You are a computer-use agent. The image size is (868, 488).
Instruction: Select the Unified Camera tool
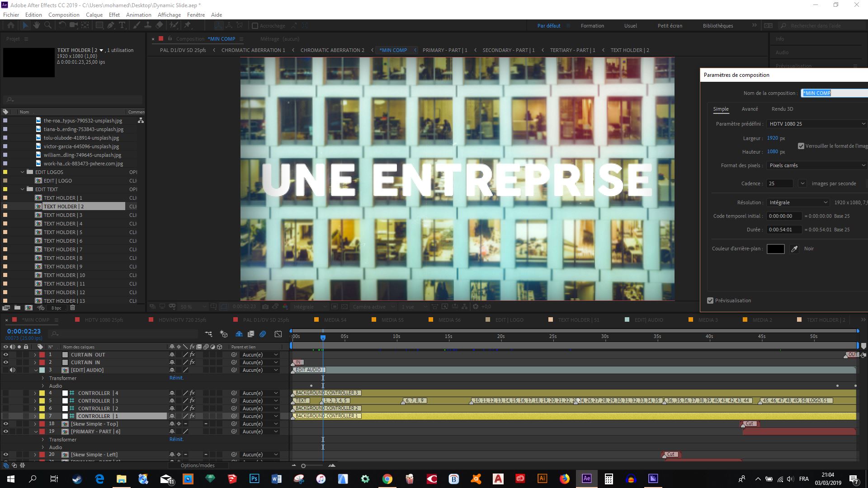pyautogui.click(x=74, y=25)
